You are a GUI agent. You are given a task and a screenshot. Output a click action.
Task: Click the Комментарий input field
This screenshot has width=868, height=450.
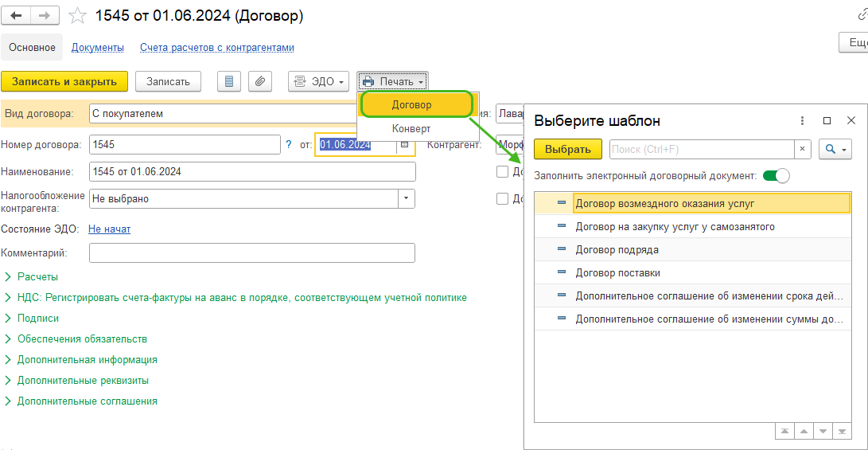click(252, 253)
